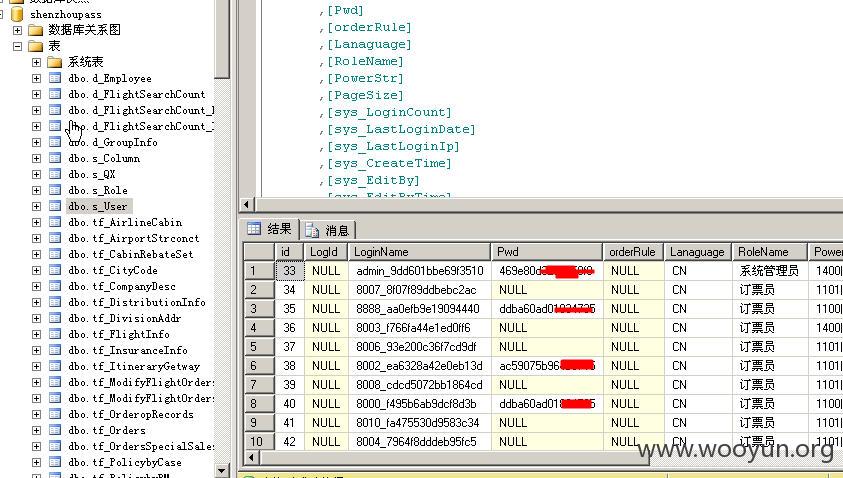
Task: Expand the dbo.d_FlightSearchCount node
Action: coord(36,95)
